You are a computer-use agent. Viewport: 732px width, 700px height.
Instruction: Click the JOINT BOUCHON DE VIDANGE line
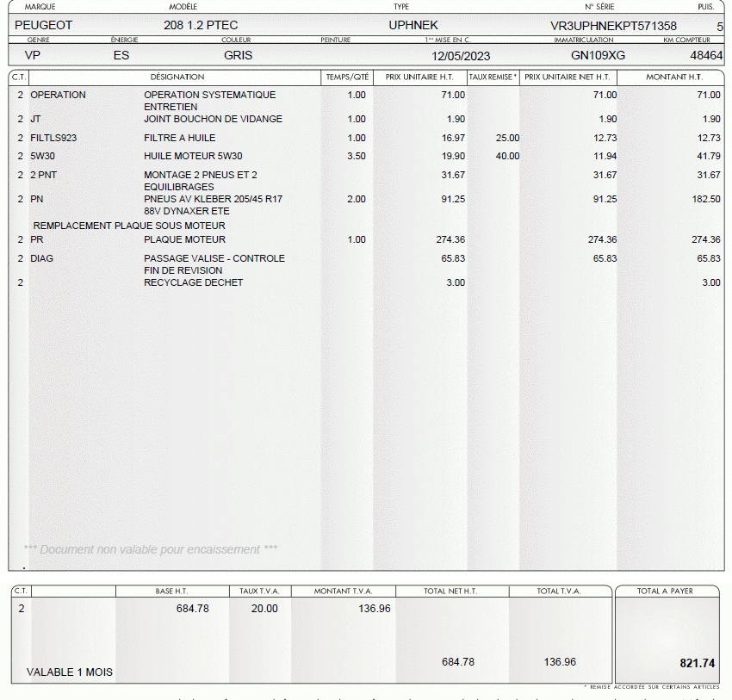coord(213,119)
